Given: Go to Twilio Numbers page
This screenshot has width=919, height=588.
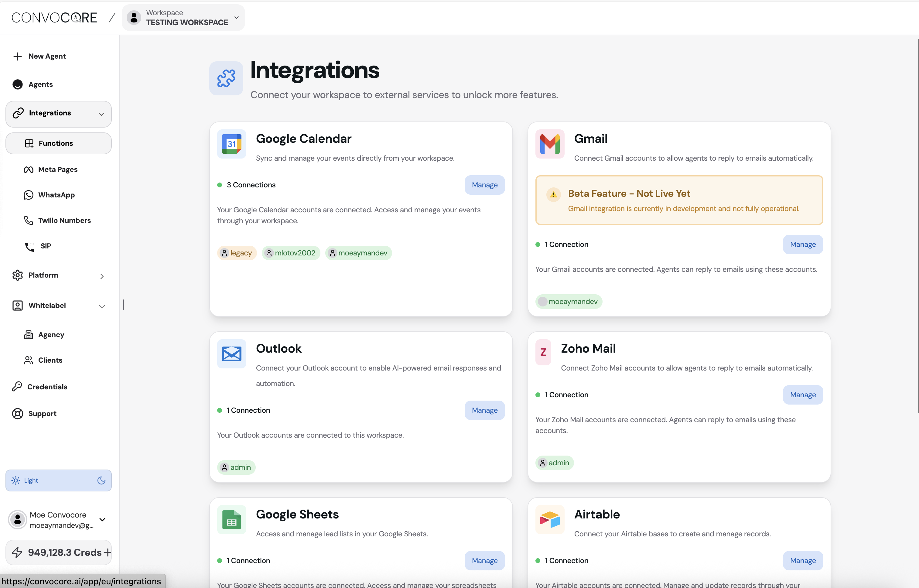Looking at the screenshot, I should 64,220.
